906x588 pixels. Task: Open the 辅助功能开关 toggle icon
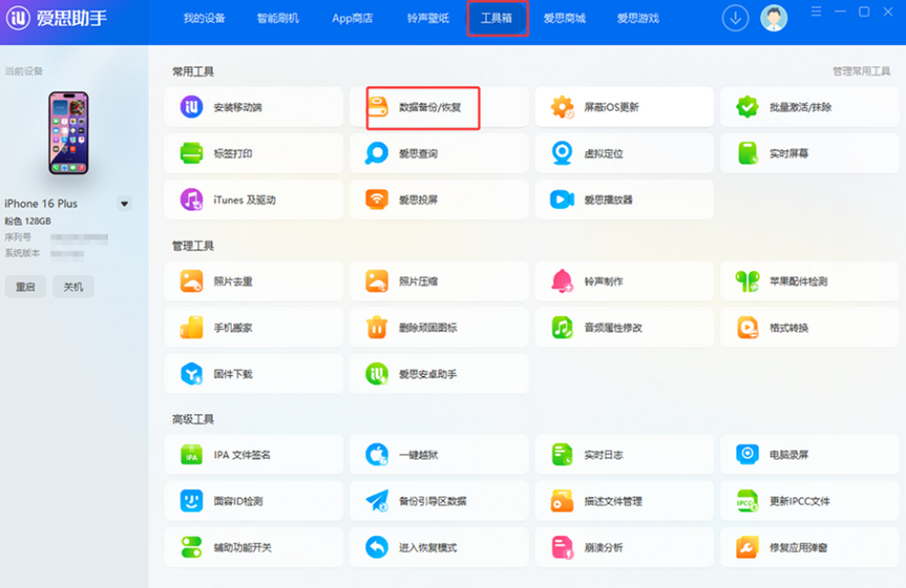(x=192, y=547)
